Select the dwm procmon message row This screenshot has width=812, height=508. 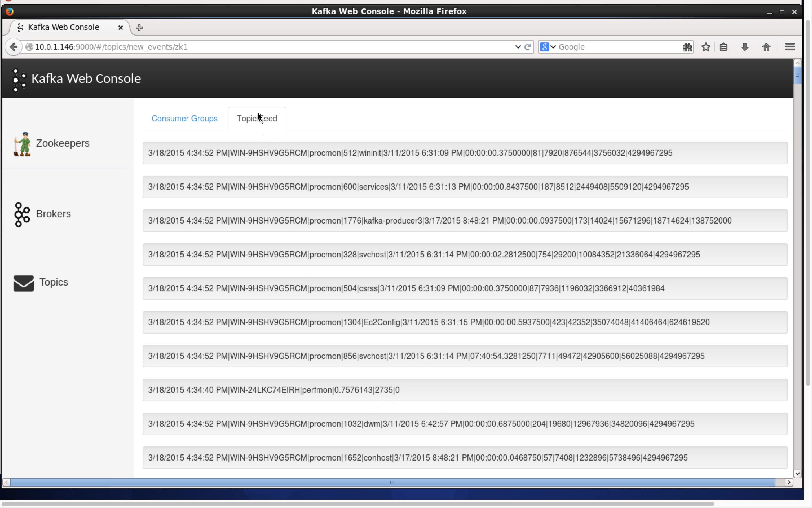(465, 424)
